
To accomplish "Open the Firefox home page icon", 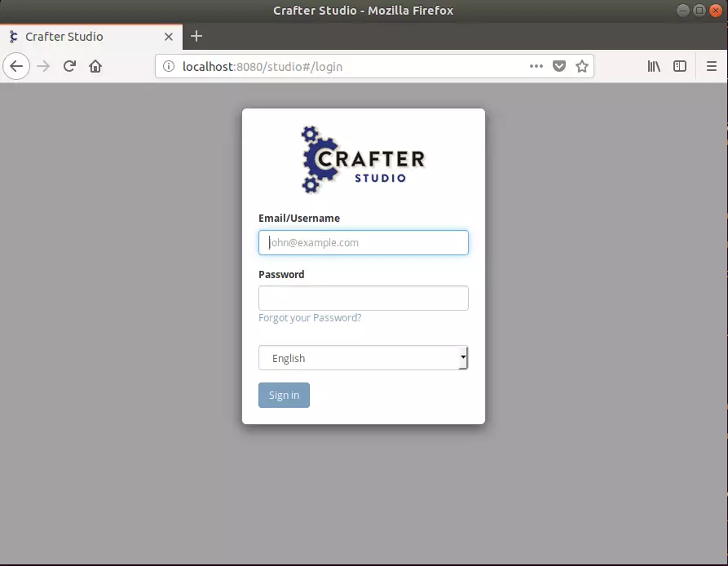I will (95, 66).
